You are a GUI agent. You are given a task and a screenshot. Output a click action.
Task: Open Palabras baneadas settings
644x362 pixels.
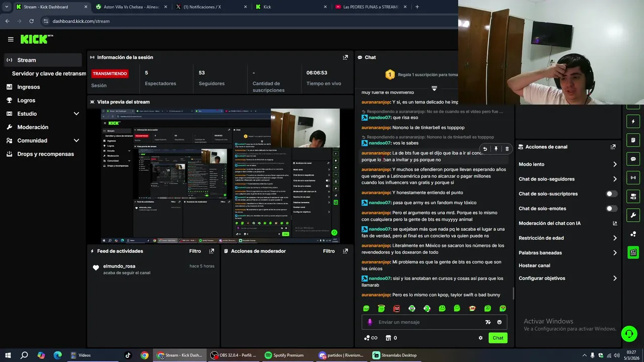[x=568, y=253]
